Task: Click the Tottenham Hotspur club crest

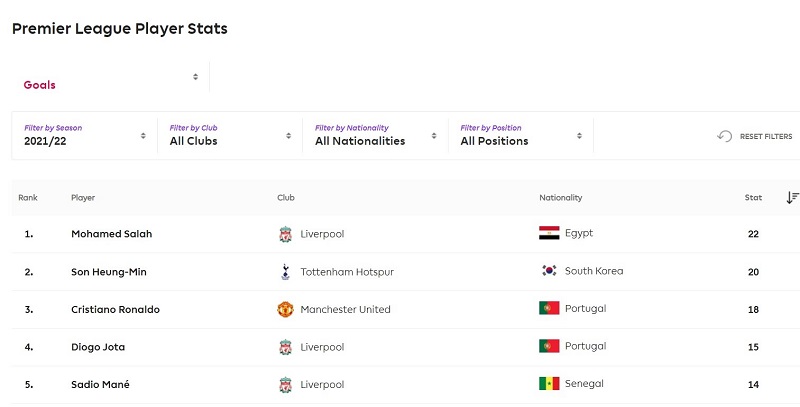Action: (286, 271)
